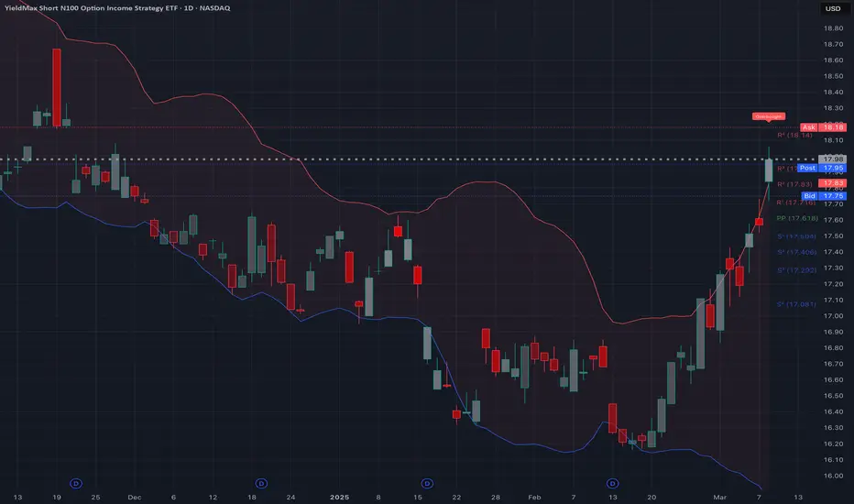The width and height of the screenshot is (854, 504).
Task: Click the white dotted last-price line
Action: pos(409,159)
